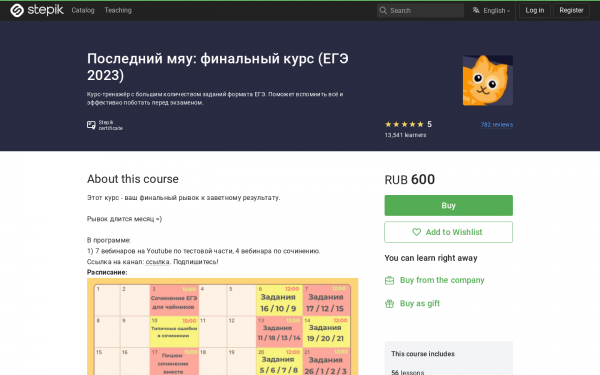The width and height of the screenshot is (600, 375).
Task: Click the 'RUB 600' price text
Action: pyautogui.click(x=409, y=179)
